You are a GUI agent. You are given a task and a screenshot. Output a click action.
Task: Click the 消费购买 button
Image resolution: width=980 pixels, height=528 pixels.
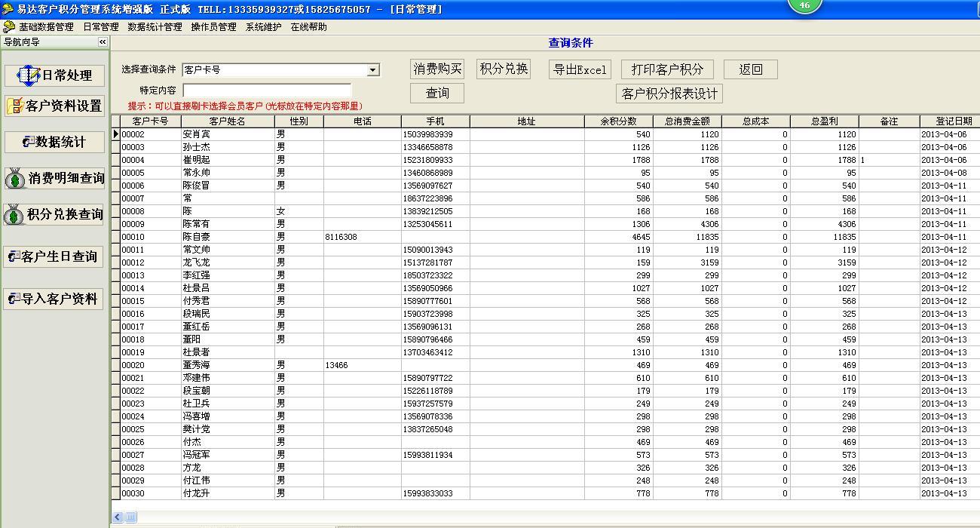[437, 69]
